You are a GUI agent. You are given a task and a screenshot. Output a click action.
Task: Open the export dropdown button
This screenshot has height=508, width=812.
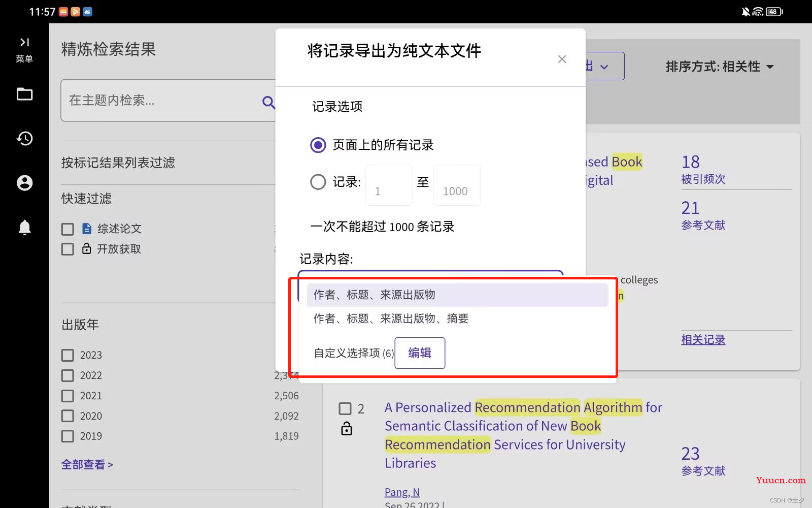[604, 66]
